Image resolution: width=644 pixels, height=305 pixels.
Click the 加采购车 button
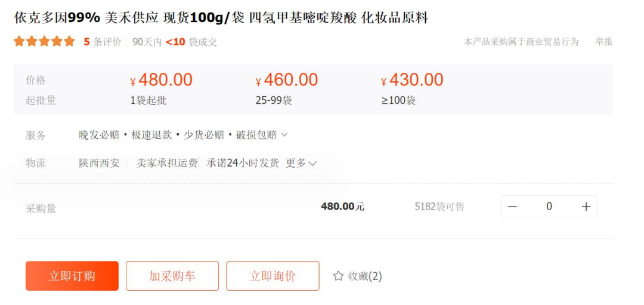[x=172, y=276]
